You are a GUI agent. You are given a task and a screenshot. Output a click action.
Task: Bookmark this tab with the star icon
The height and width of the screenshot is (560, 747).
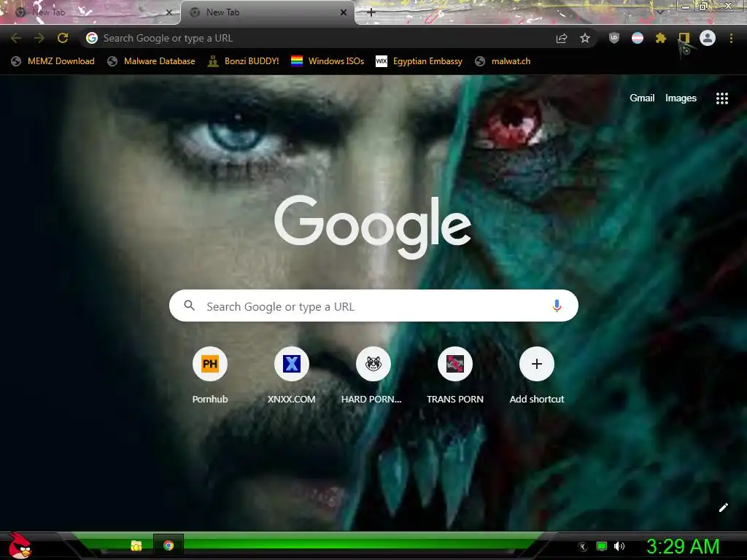585,38
